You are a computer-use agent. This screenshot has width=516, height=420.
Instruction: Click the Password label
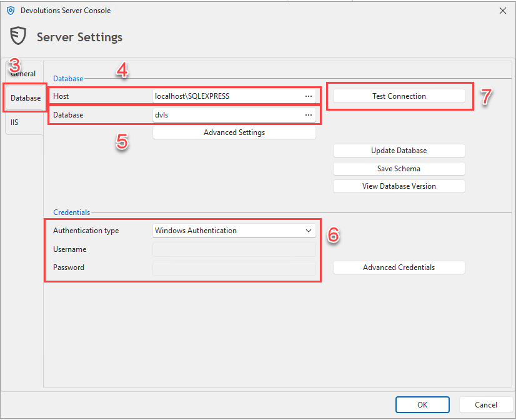69,267
